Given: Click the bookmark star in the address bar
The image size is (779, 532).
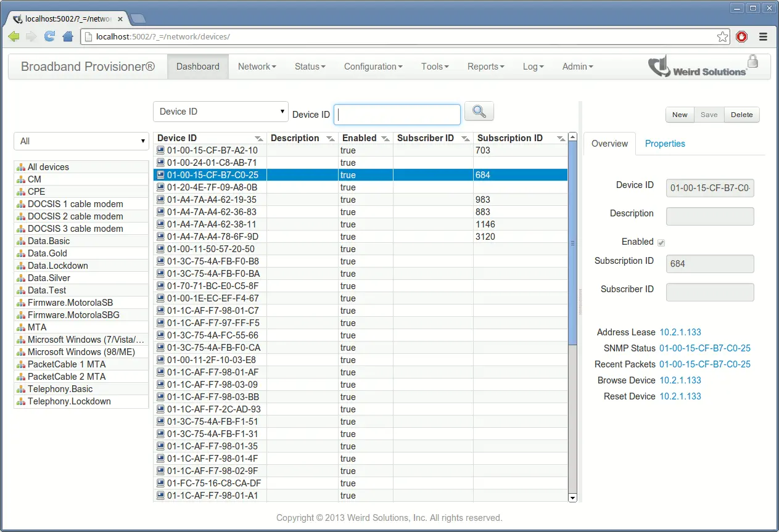Looking at the screenshot, I should (x=722, y=36).
